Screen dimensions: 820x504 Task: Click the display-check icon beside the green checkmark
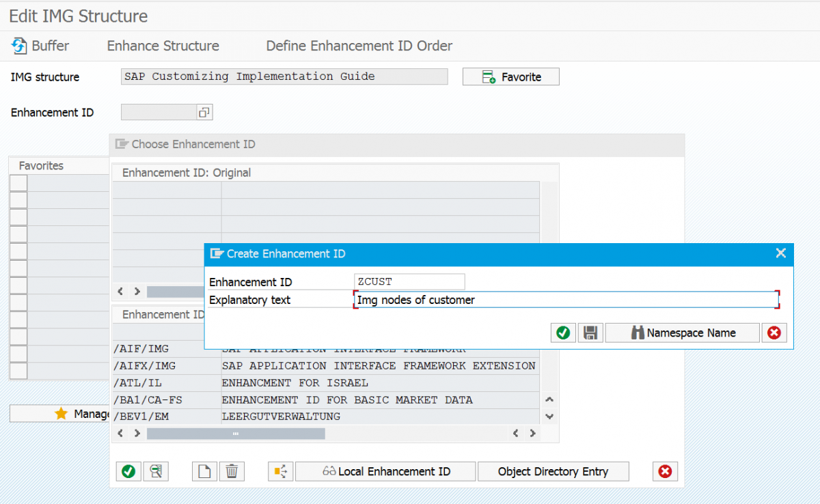[x=156, y=471]
